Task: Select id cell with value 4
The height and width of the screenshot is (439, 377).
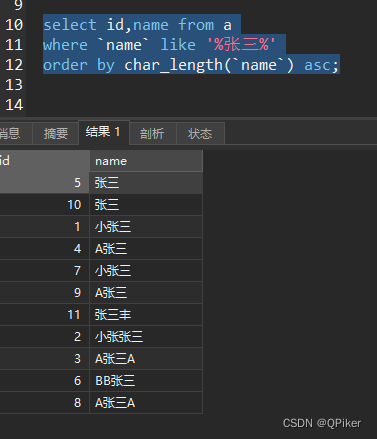Action: click(44, 249)
